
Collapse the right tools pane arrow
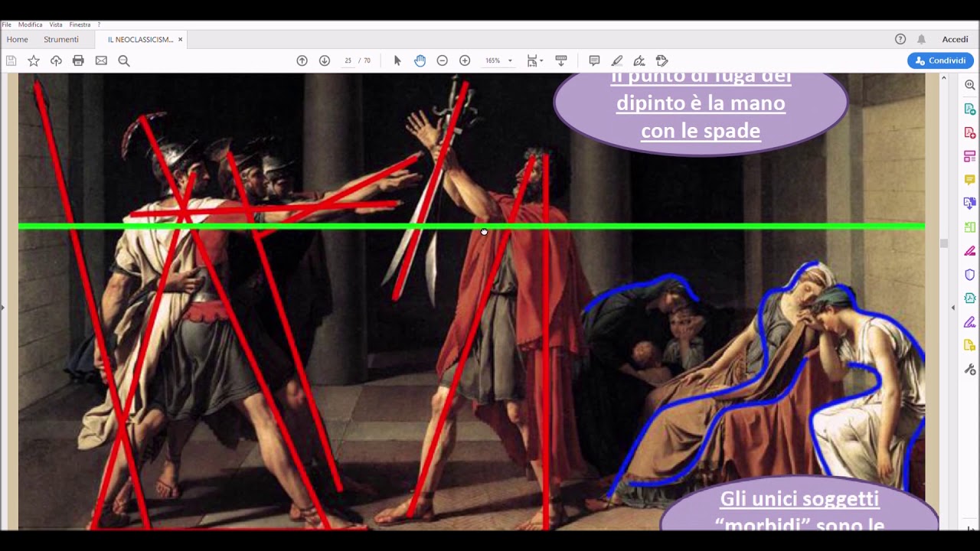(x=953, y=308)
